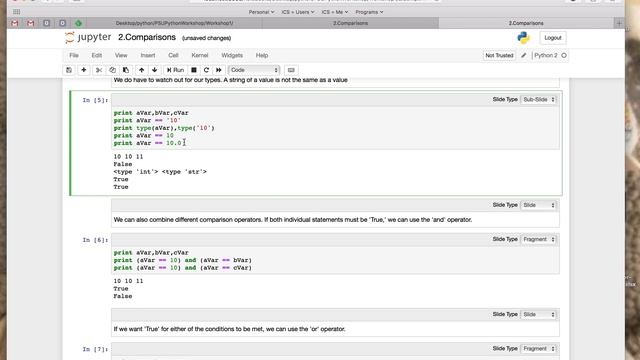Insert a cell below with plus icon
This screenshot has height=360, width=640.
(84, 70)
